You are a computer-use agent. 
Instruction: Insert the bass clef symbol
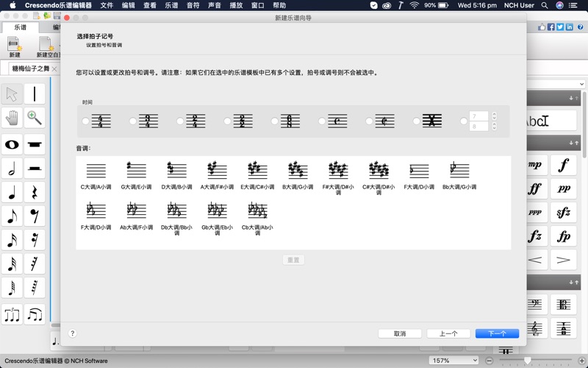535,304
